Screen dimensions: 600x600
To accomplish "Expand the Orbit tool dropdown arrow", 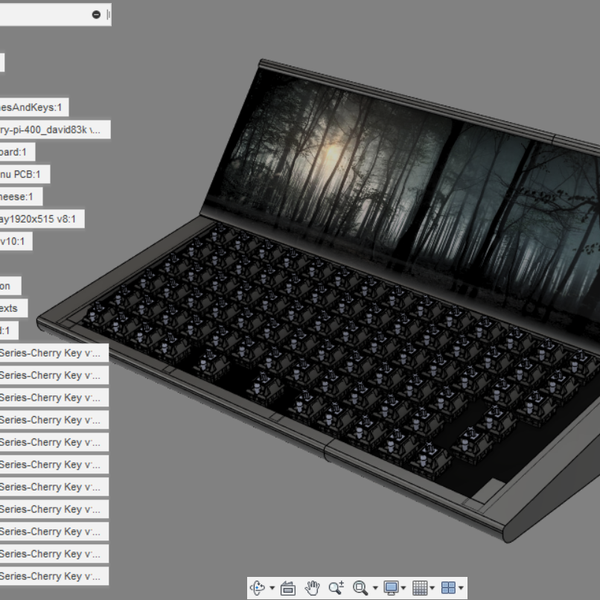I will pos(271,589).
